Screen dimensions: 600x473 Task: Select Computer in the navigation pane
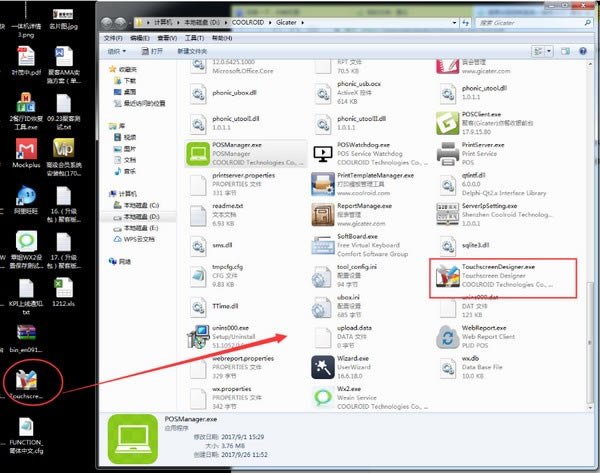[123, 194]
